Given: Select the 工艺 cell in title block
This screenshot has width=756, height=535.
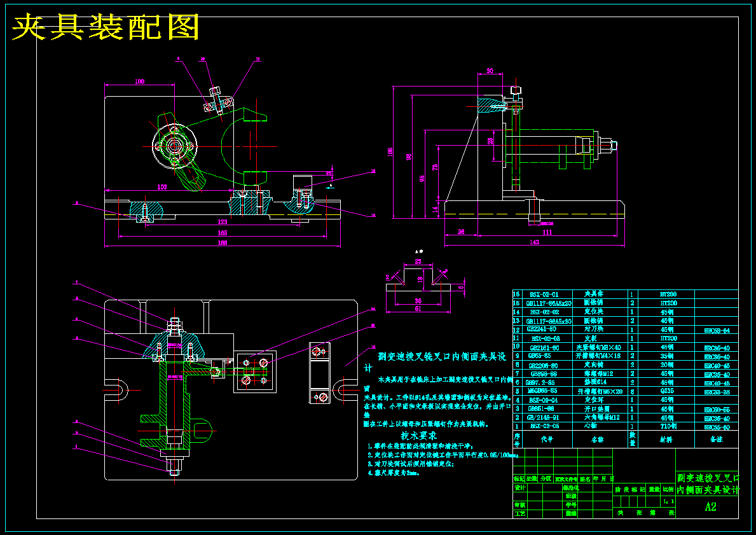Looking at the screenshot, I should pos(519,514).
